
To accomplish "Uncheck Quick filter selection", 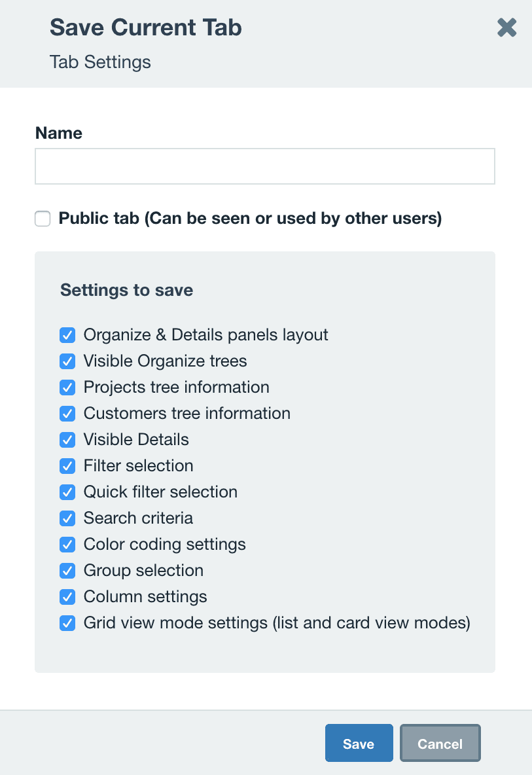I will click(67, 492).
